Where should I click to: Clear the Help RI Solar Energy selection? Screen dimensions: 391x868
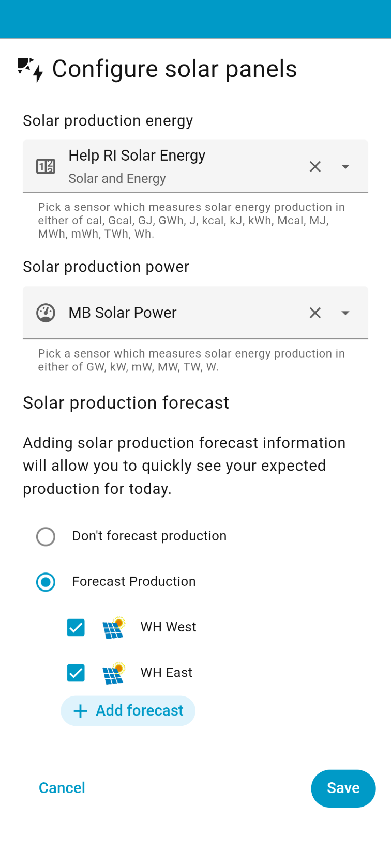(315, 166)
